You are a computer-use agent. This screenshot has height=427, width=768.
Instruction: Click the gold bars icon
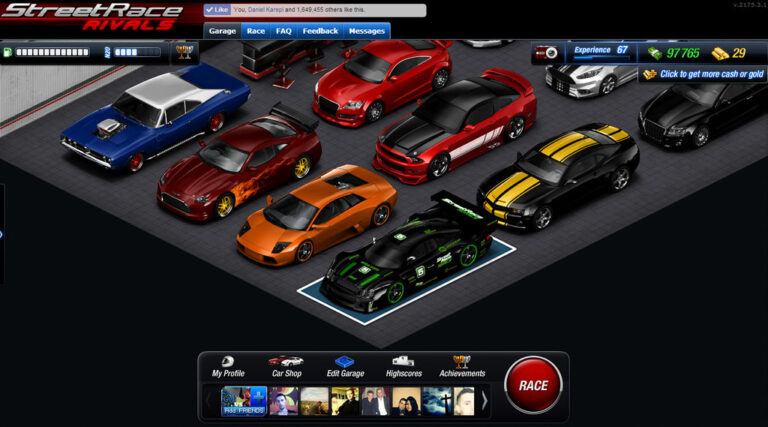pos(720,53)
